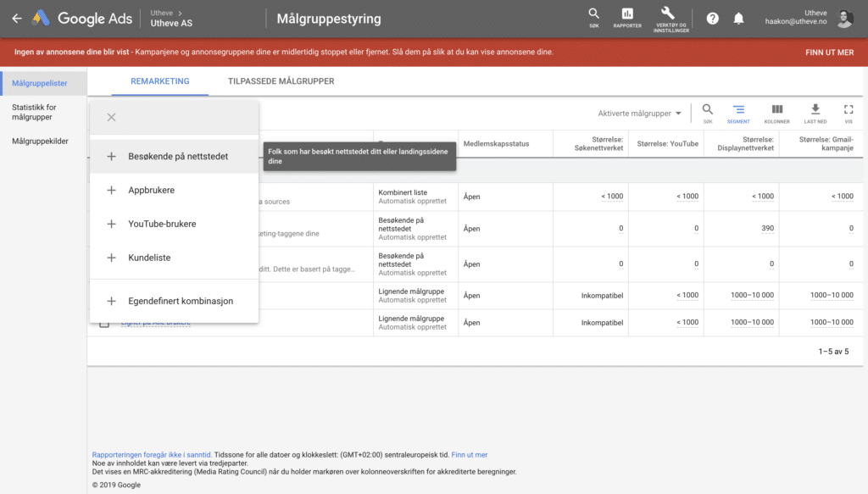The image size is (868, 494).
Task: Open the Aktiverte målgrupper filter dropdown
Action: 639,114
